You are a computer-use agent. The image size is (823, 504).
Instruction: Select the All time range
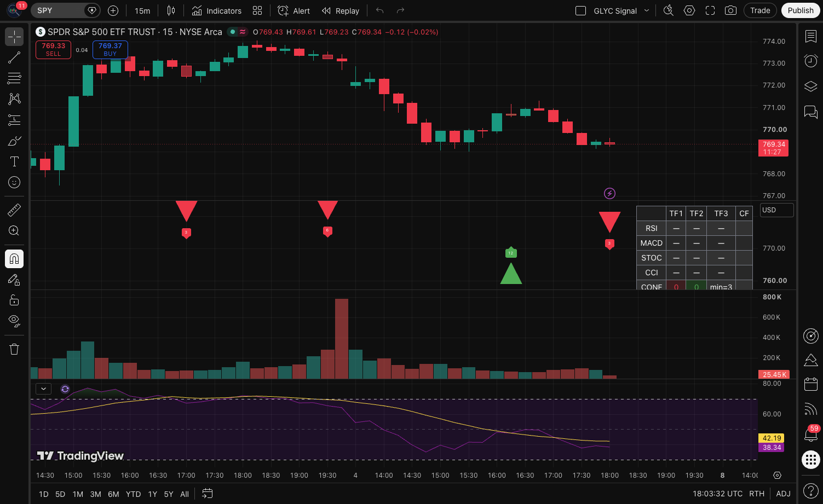coord(185,494)
